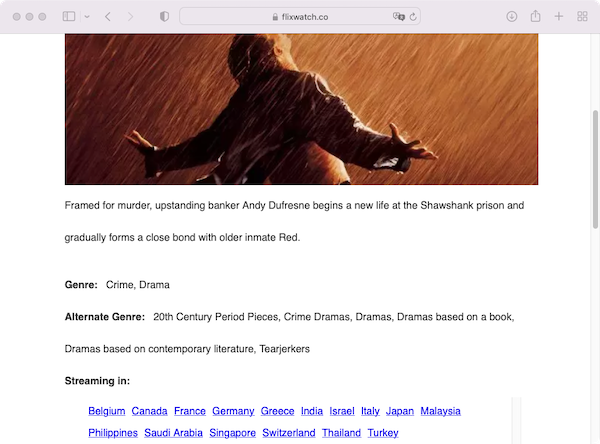The height and width of the screenshot is (444, 600).
Task: Open the privacy report shield icon
Action: pos(164,16)
